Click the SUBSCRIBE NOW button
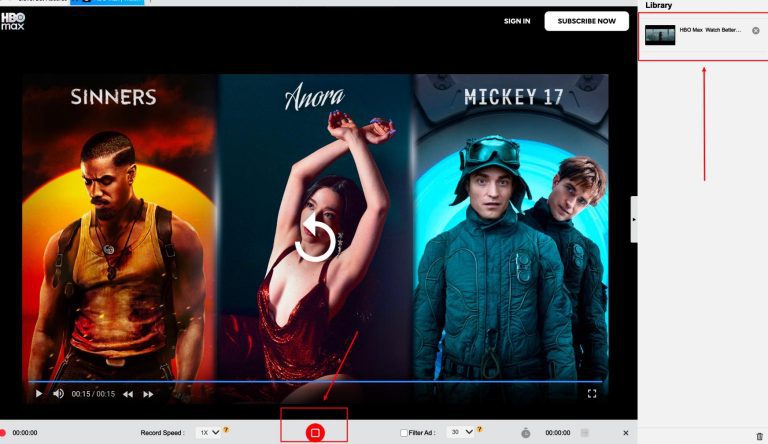 [x=586, y=21]
